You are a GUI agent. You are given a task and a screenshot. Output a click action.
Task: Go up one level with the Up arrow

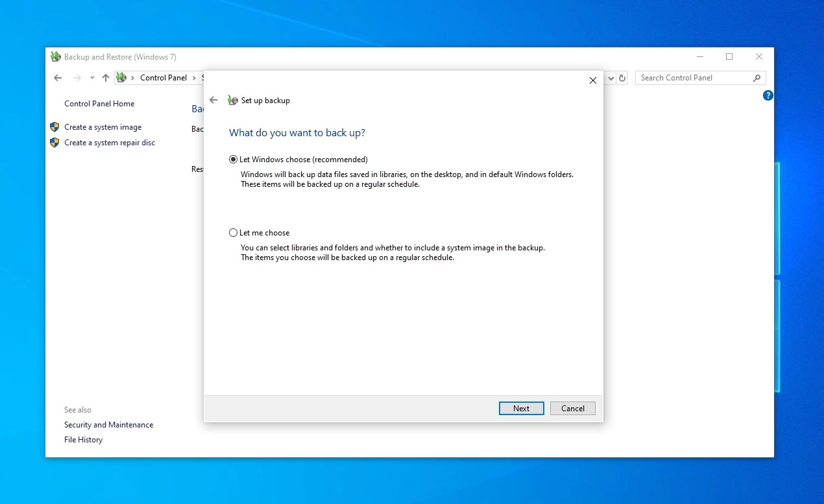[106, 78]
